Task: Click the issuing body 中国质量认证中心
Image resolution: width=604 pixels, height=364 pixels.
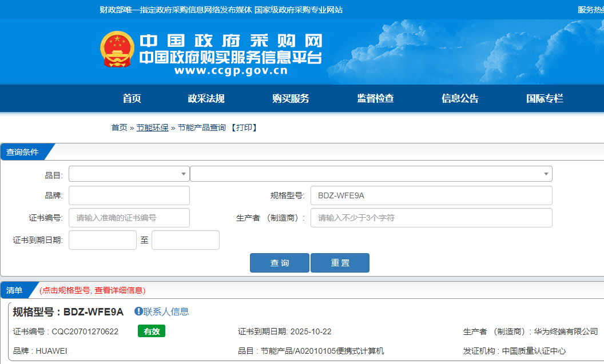Action: (534, 351)
